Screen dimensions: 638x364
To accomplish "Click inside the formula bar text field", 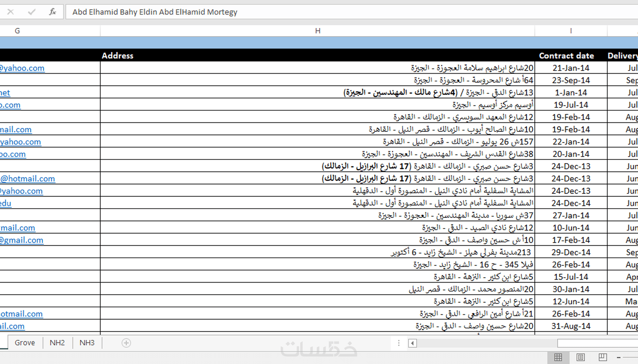I will [x=351, y=12].
